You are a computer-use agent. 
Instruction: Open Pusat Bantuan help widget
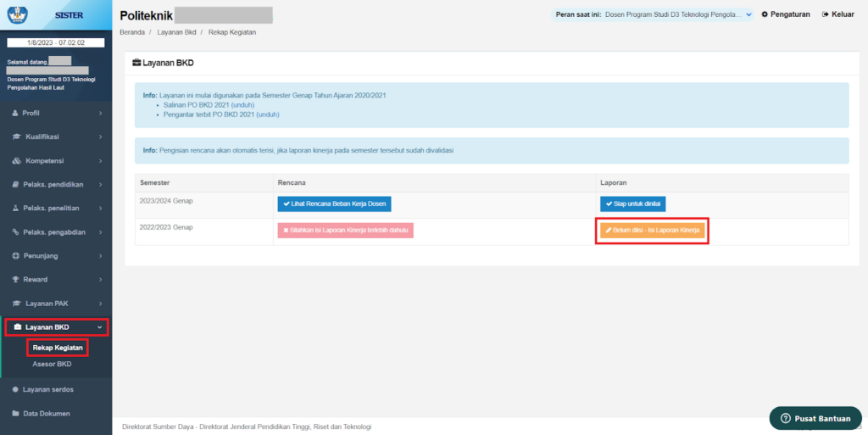point(814,418)
